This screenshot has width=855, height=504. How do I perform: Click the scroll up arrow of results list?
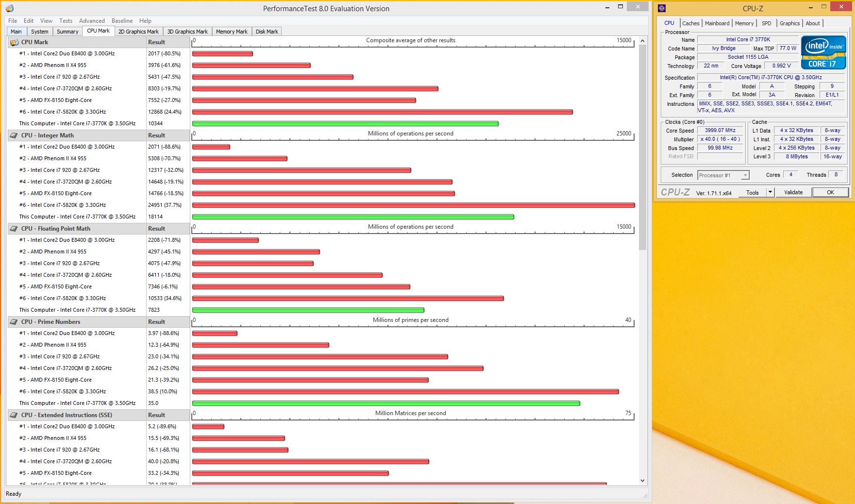642,41
